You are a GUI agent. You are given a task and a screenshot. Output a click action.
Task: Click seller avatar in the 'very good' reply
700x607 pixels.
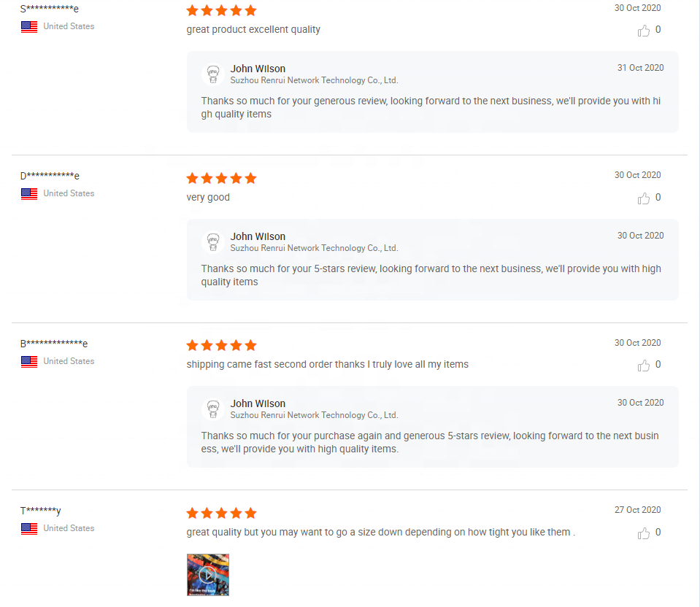(x=213, y=242)
